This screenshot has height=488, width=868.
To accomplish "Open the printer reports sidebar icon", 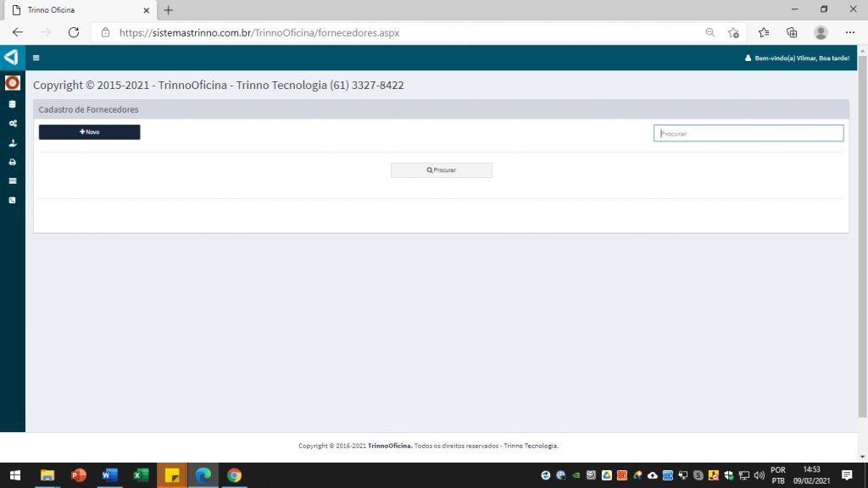I will pyautogui.click(x=12, y=162).
